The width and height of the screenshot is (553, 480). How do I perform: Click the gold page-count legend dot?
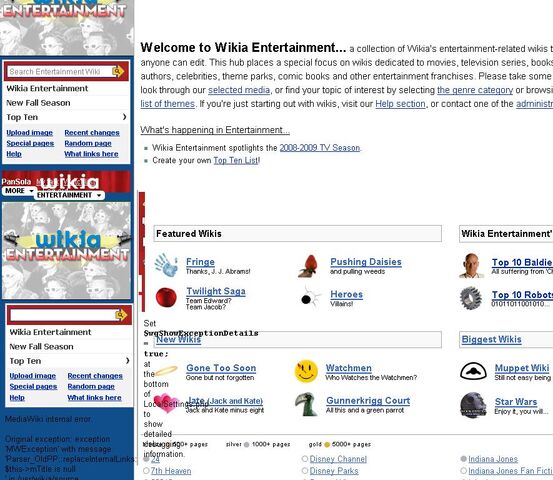[327, 444]
